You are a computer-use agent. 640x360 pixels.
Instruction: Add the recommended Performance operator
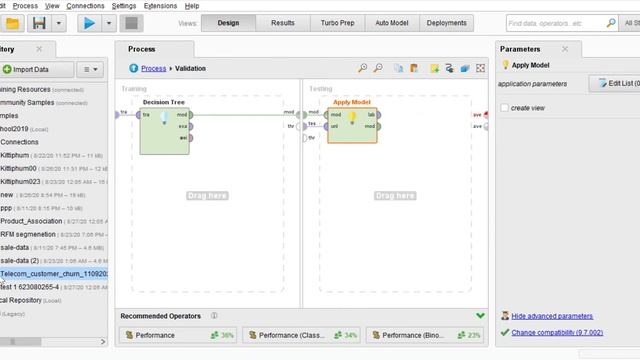pos(178,335)
